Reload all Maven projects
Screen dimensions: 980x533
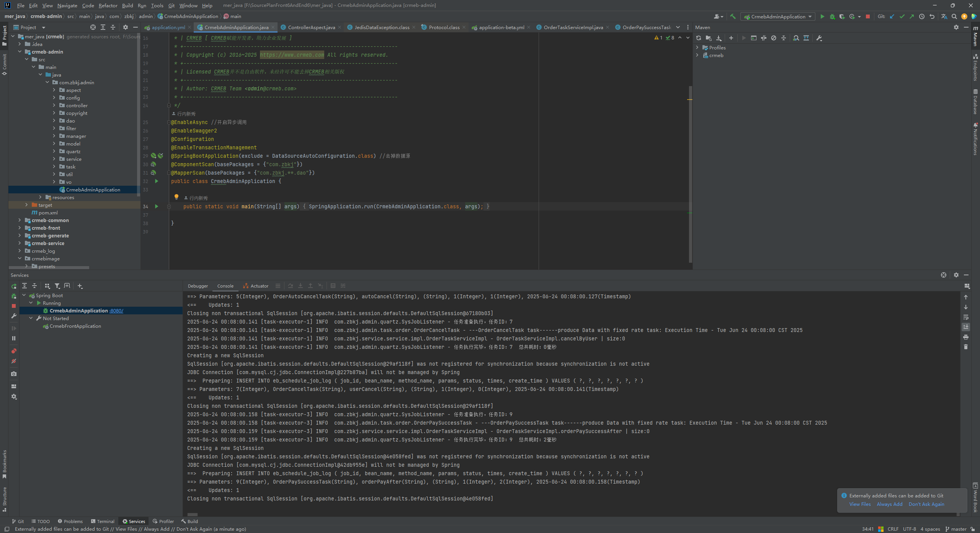click(699, 38)
